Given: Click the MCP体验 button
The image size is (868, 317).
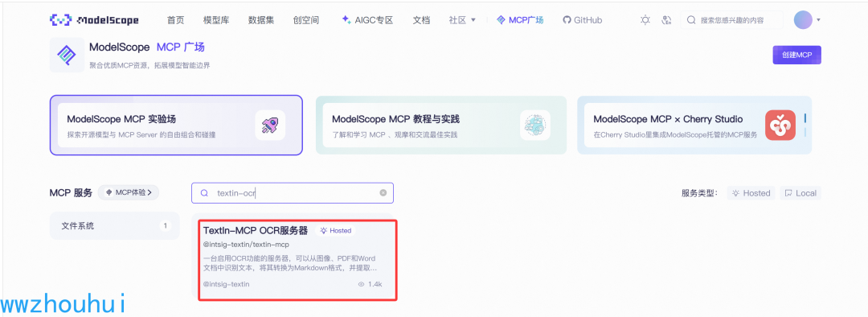Looking at the screenshot, I should [129, 192].
